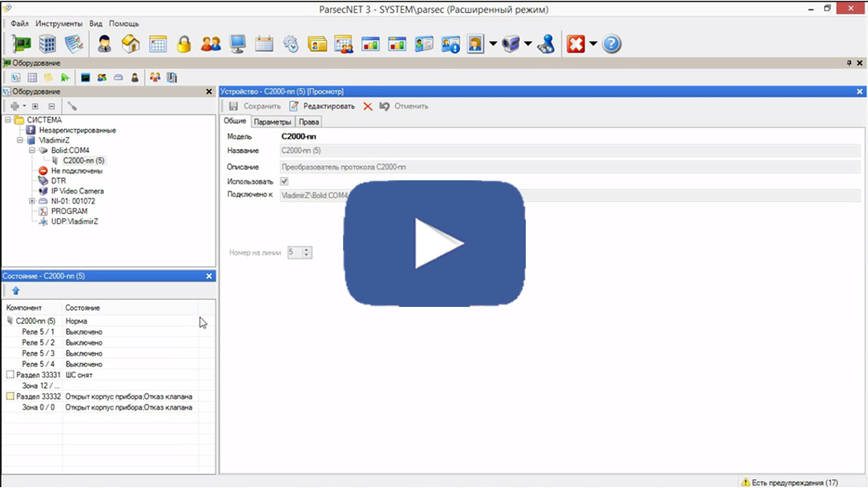This screenshot has width=868, height=488.
Task: Close the Устройство - C2000-пп (5) panel
Action: click(860, 92)
